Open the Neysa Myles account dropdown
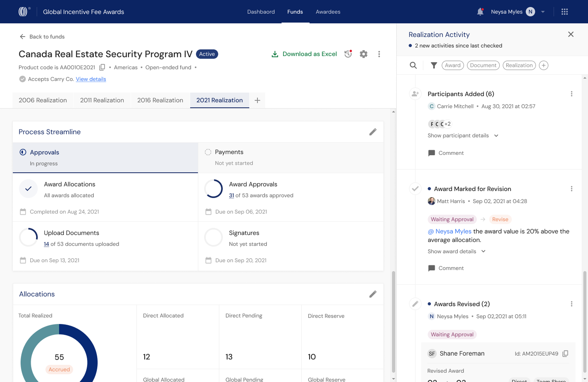This screenshot has width=588, height=382. coord(543,12)
